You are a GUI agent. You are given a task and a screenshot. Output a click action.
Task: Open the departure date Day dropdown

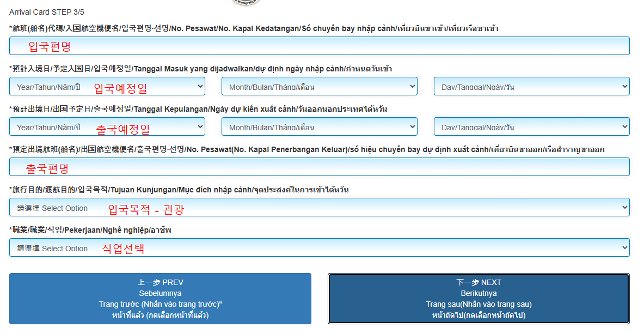[x=531, y=126]
